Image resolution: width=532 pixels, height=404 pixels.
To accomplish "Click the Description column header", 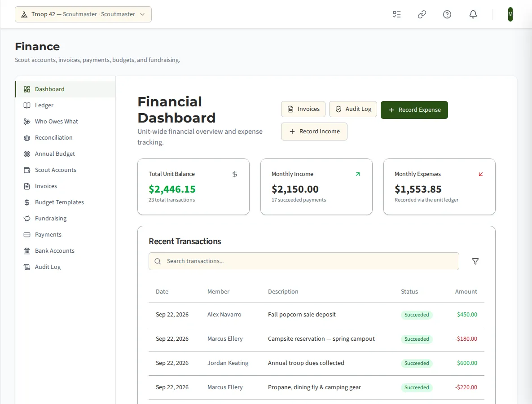I will tap(283, 292).
